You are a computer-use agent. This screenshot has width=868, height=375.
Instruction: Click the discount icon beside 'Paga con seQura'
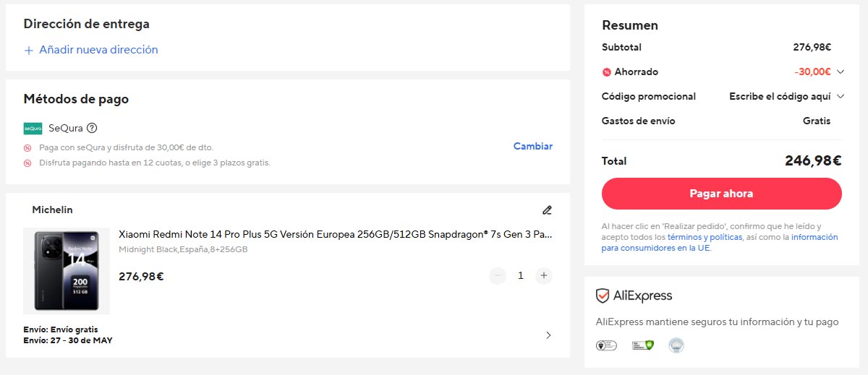pyautogui.click(x=27, y=147)
